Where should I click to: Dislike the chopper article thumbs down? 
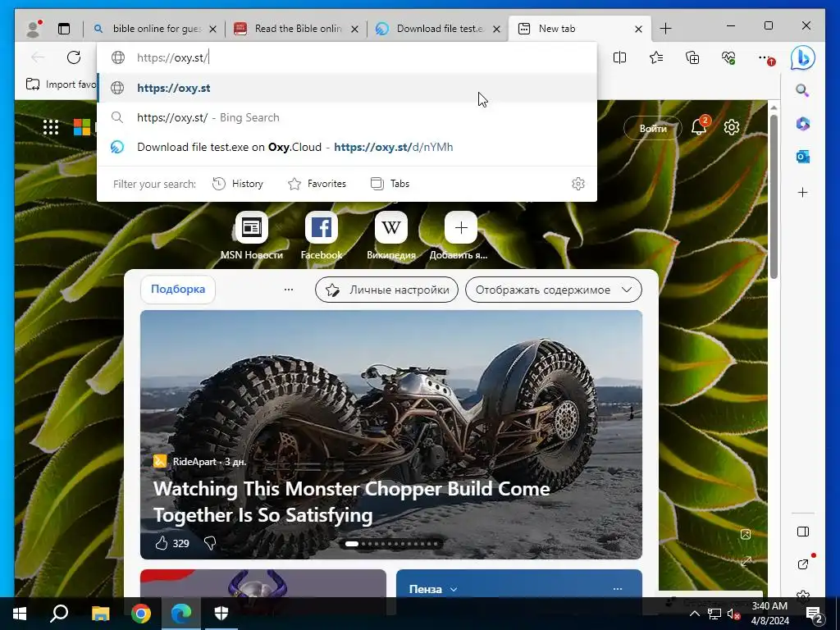coord(210,543)
